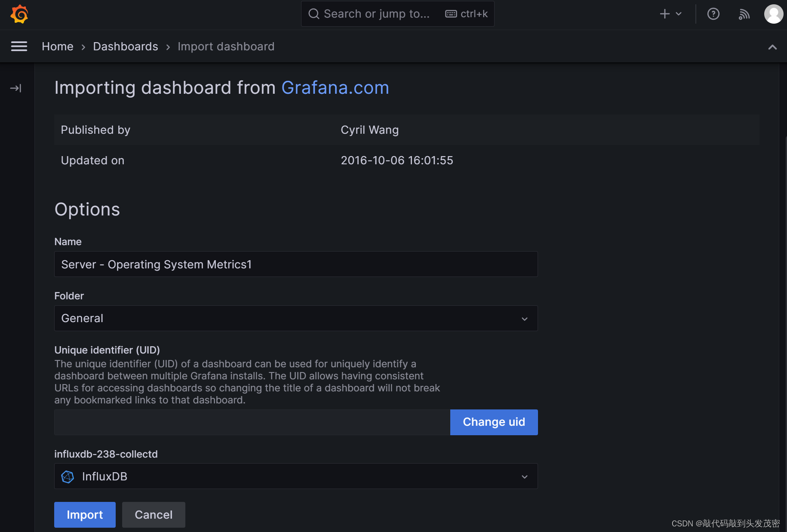This screenshot has width=787, height=532.
Task: Click the Unique identifier (UID) label
Action: tap(107, 350)
